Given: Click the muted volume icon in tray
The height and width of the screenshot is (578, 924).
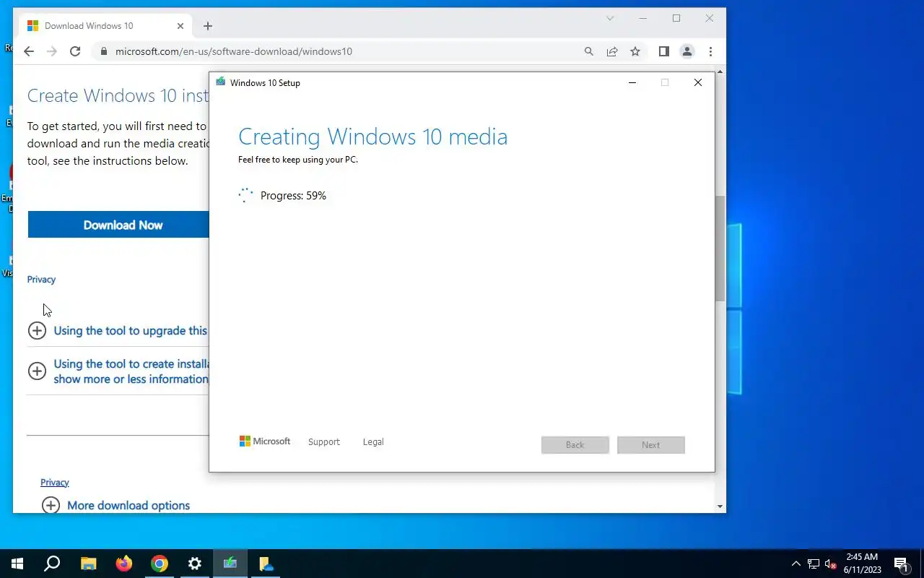Looking at the screenshot, I should 831,564.
